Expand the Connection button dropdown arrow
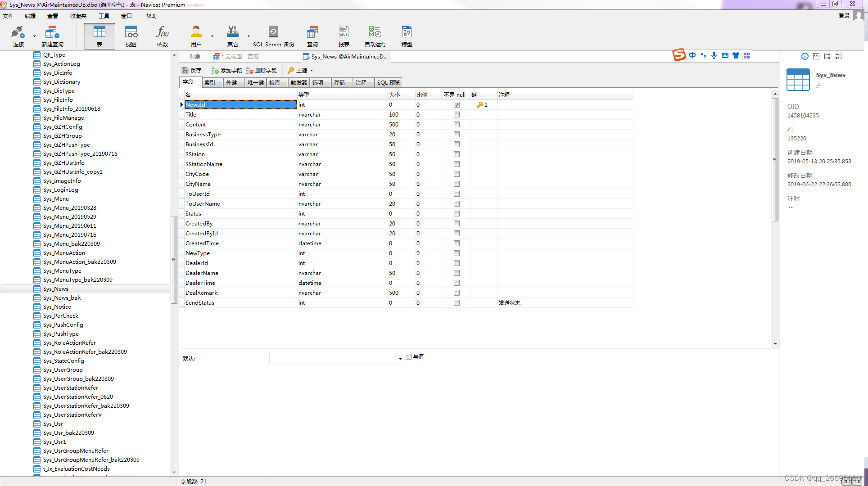The width and height of the screenshot is (868, 486). click(x=34, y=36)
